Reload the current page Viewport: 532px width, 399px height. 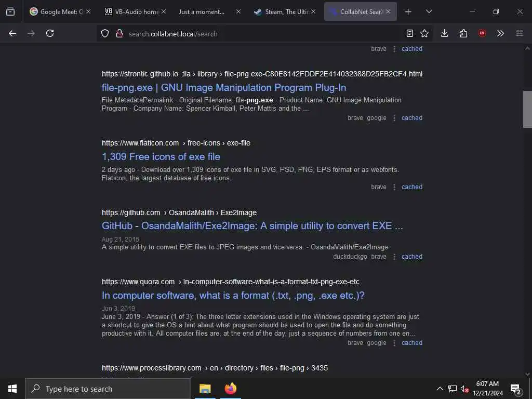50,33
